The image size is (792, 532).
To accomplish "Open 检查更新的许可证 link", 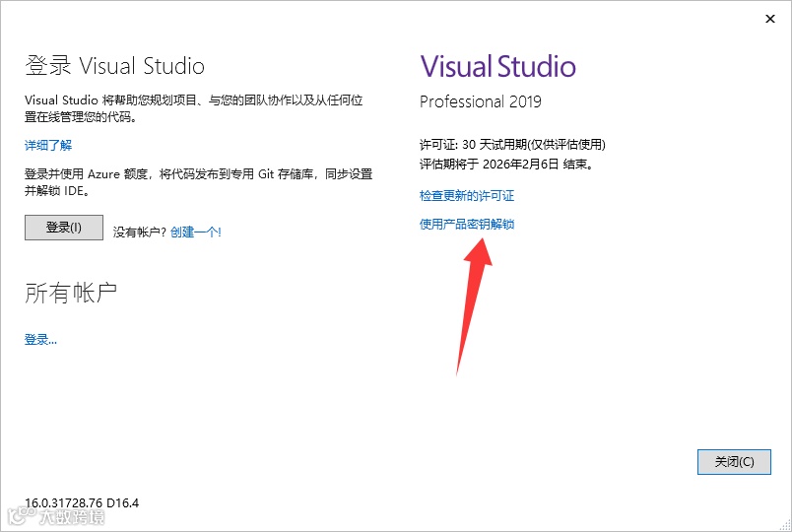I will (467, 195).
